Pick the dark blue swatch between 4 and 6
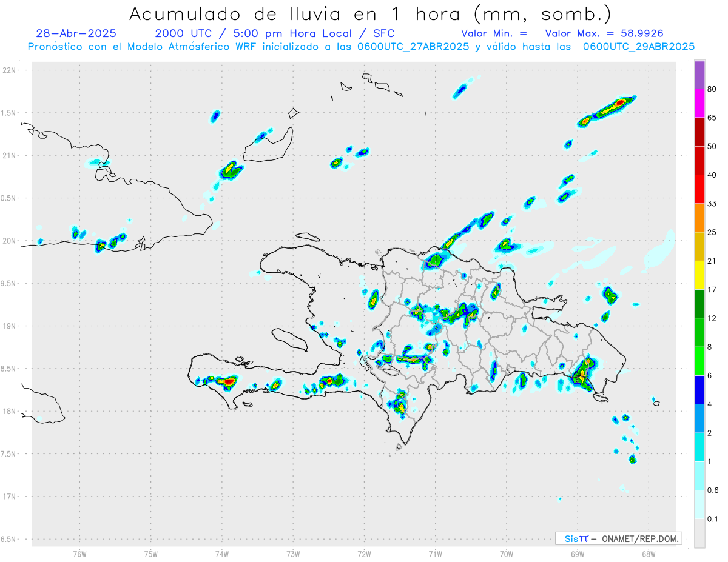The width and height of the screenshot is (728, 562). point(699,390)
